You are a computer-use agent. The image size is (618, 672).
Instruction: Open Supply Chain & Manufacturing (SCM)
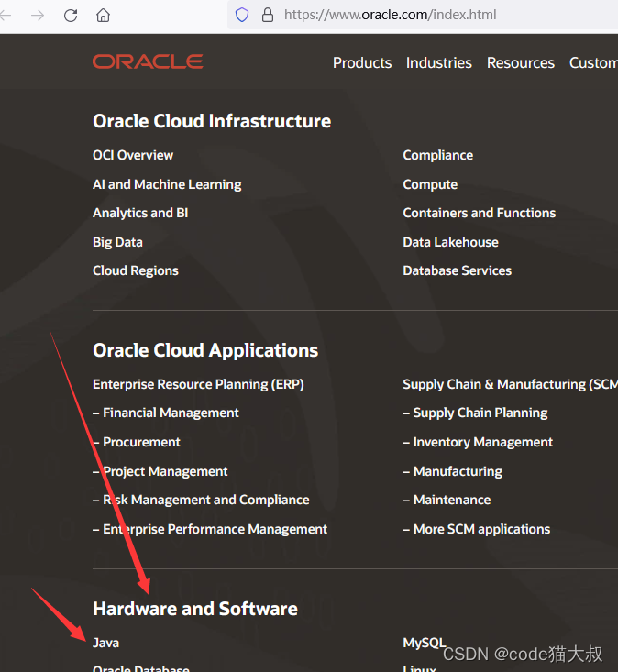coord(511,384)
